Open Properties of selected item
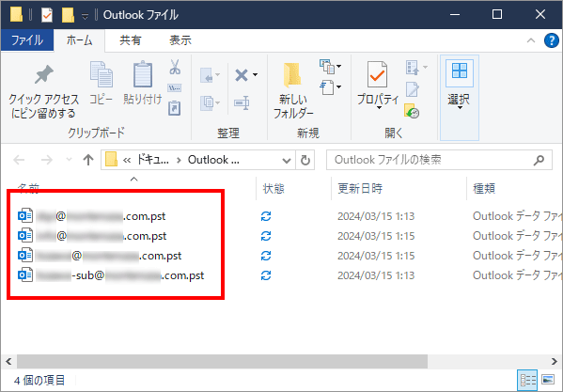The width and height of the screenshot is (563, 392). pyautogui.click(x=378, y=86)
